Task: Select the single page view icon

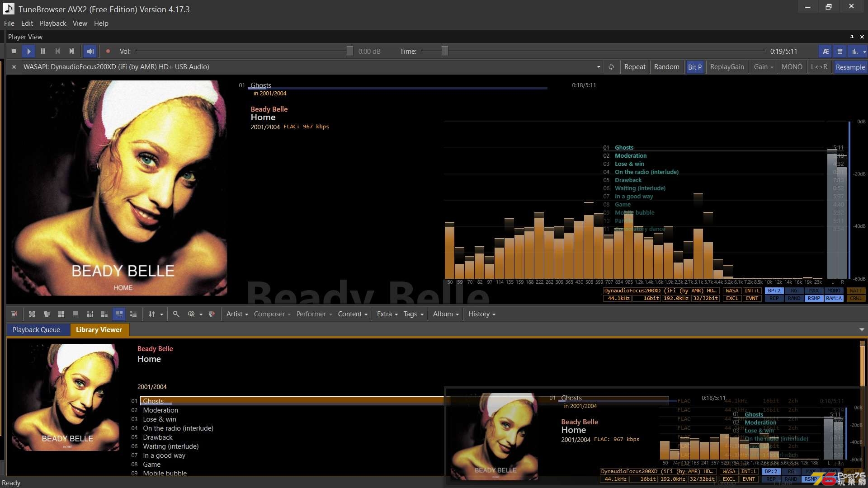Action: coord(75,314)
